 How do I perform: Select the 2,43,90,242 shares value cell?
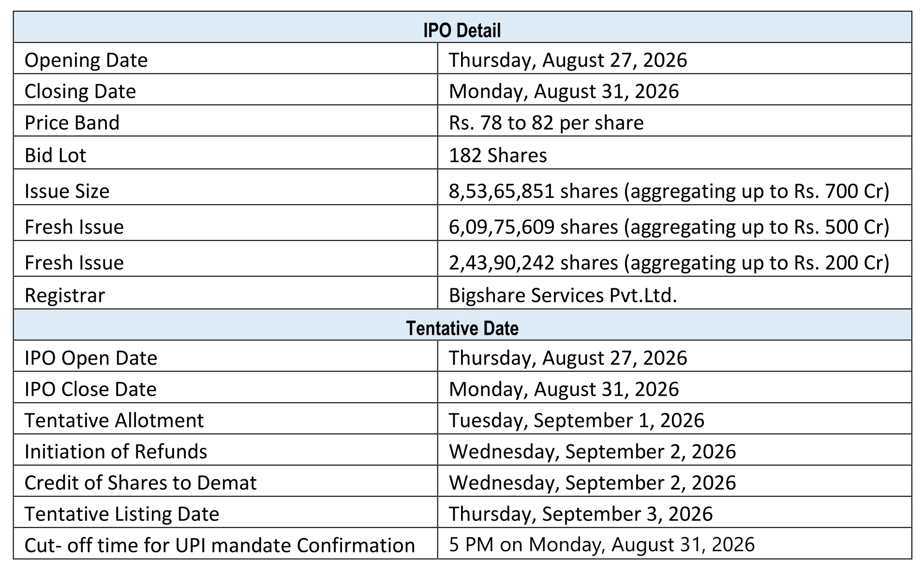click(x=674, y=259)
